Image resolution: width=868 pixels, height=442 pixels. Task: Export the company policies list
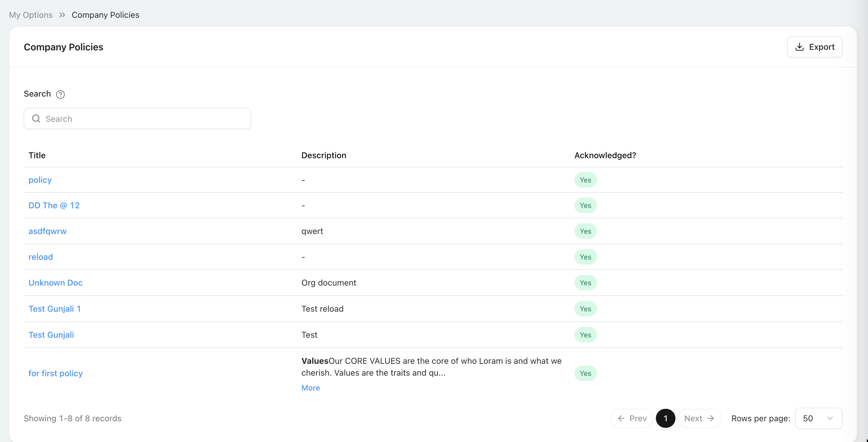coord(814,47)
